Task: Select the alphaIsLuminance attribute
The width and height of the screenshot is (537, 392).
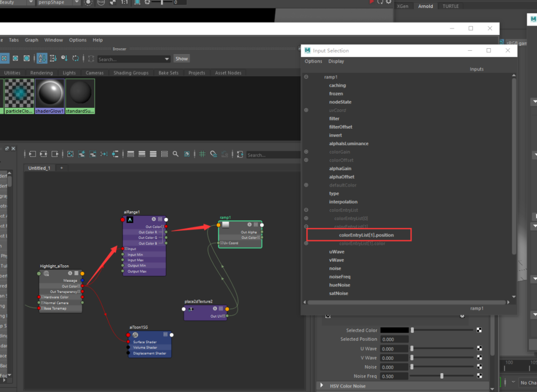Action: click(x=349, y=144)
